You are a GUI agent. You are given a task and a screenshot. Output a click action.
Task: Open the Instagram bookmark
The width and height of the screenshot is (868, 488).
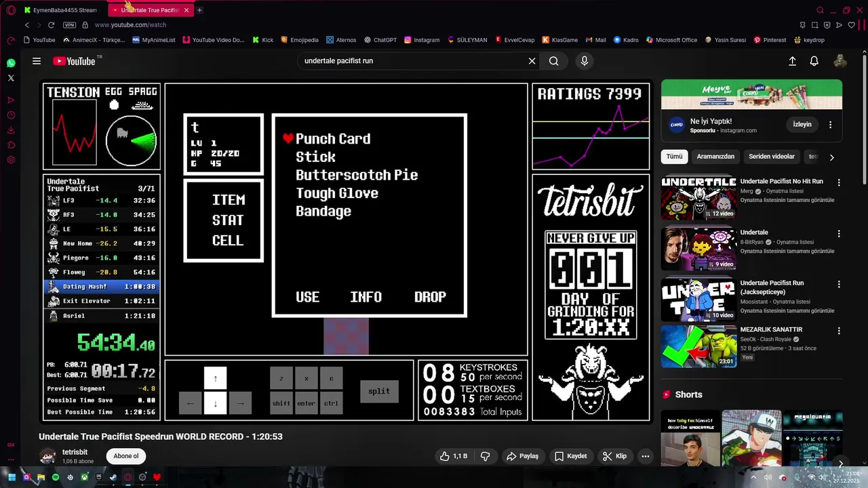click(x=422, y=40)
